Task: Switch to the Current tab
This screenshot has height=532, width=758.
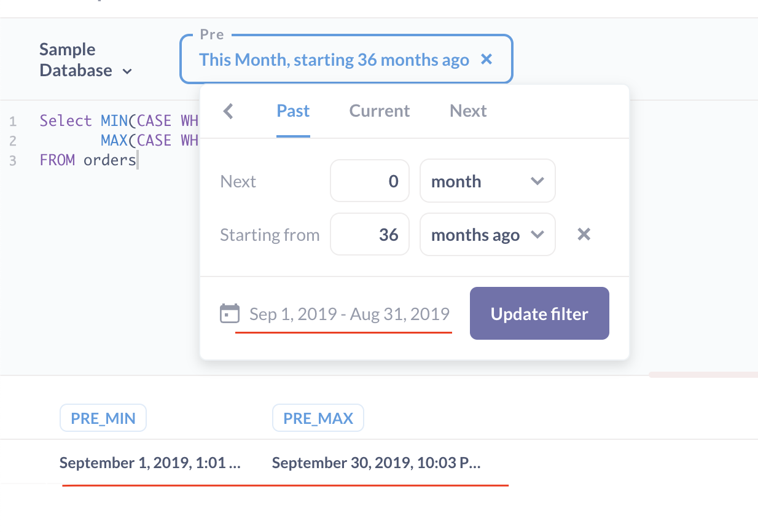Action: [379, 111]
